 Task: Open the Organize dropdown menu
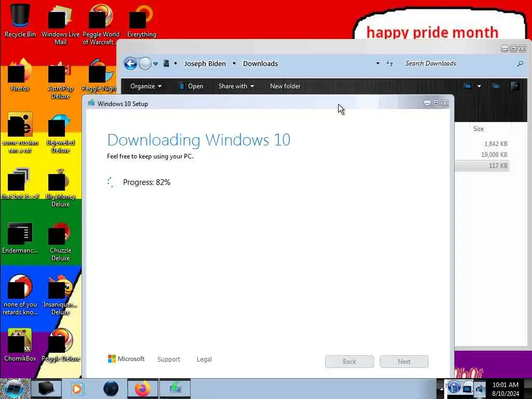[x=146, y=86]
